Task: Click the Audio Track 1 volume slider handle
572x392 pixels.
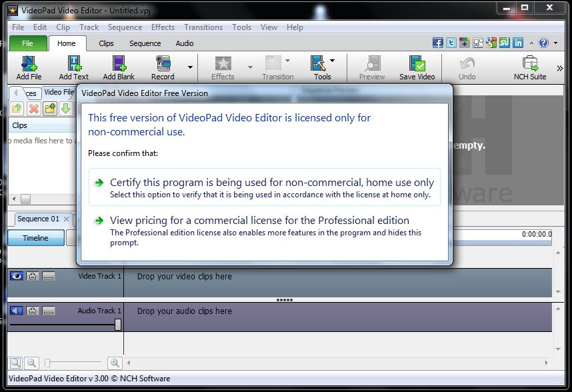Action: [x=118, y=324]
